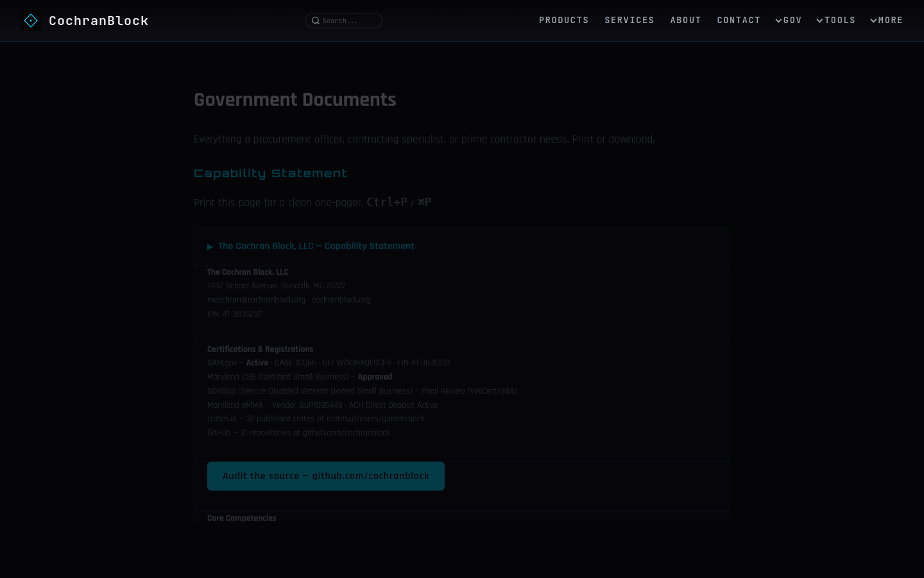Select the 'Capability Statement' section heading

270,173
